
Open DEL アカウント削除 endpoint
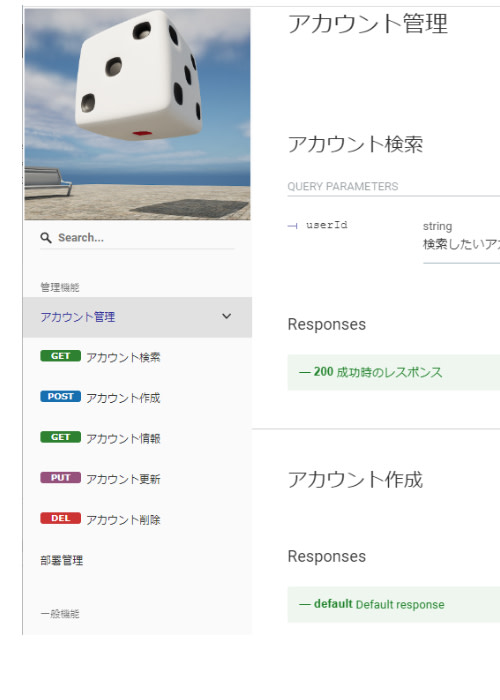[138, 519]
